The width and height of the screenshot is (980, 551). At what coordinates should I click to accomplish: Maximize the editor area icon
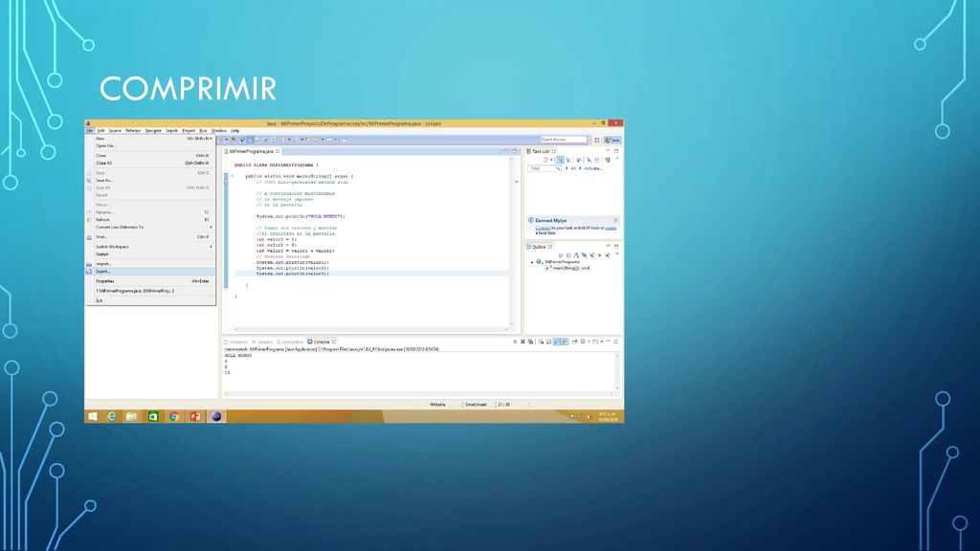[514, 151]
